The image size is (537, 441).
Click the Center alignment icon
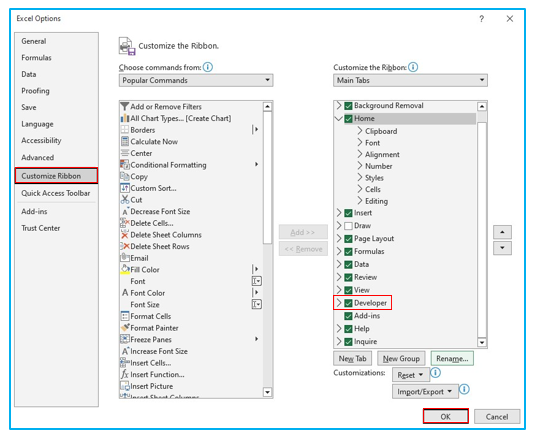coord(125,153)
